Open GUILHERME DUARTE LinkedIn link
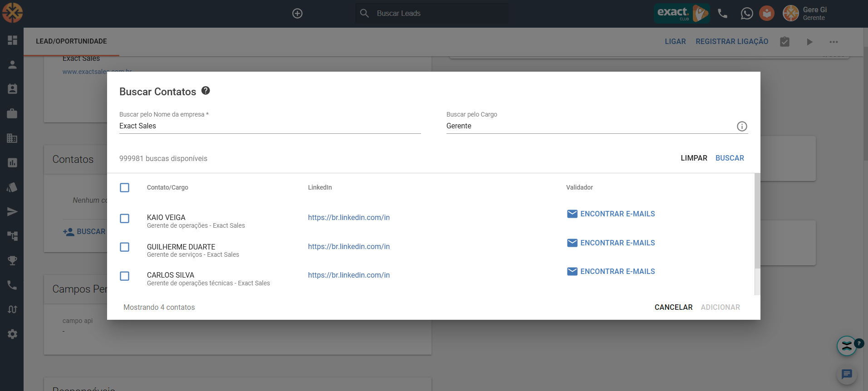Image resolution: width=868 pixels, height=391 pixels. click(348, 246)
